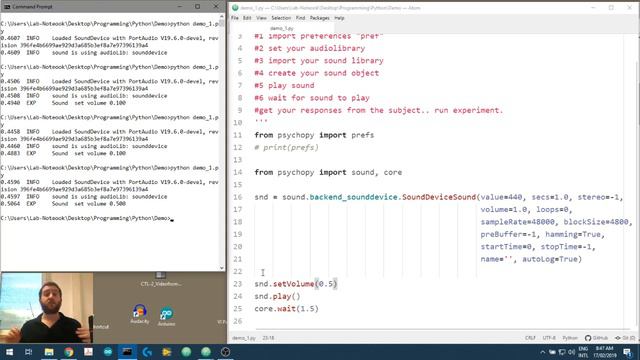The width and height of the screenshot is (640, 360).
Task: Open the Packages menu in Atom
Action: (320, 18)
